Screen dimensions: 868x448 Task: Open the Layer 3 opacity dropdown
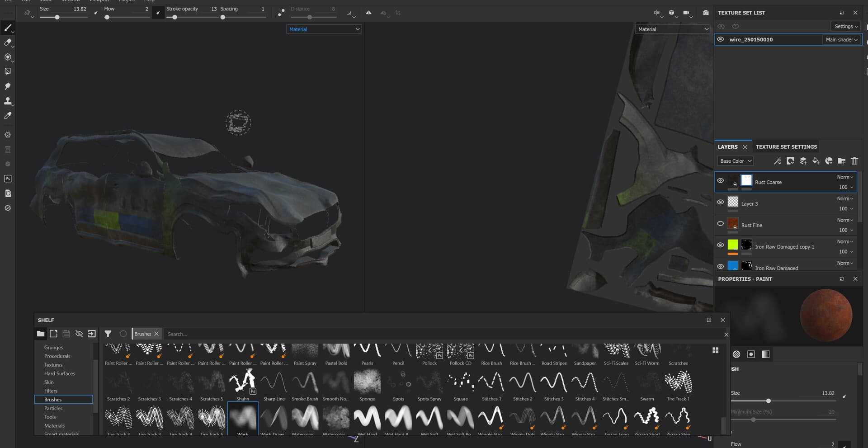click(x=846, y=208)
